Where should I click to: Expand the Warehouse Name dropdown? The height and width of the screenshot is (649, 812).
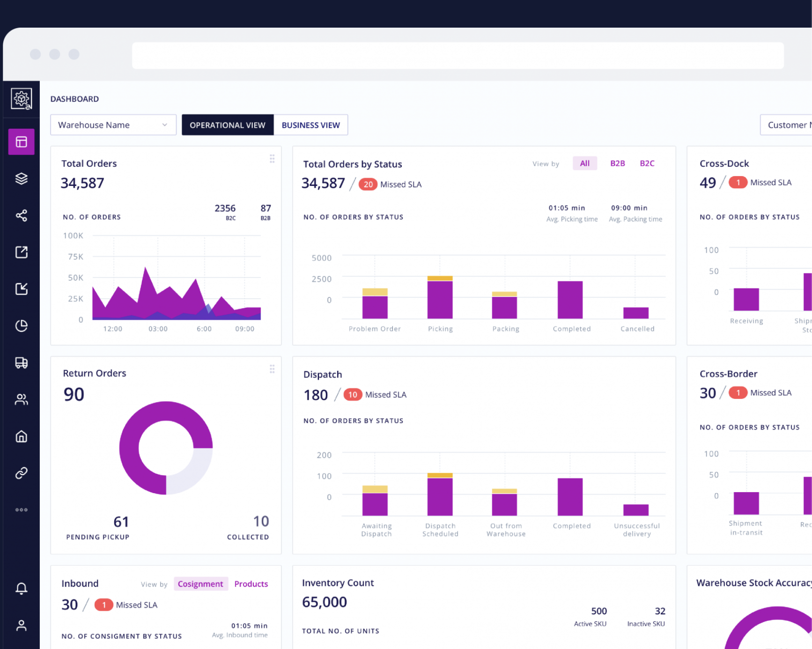coord(113,125)
